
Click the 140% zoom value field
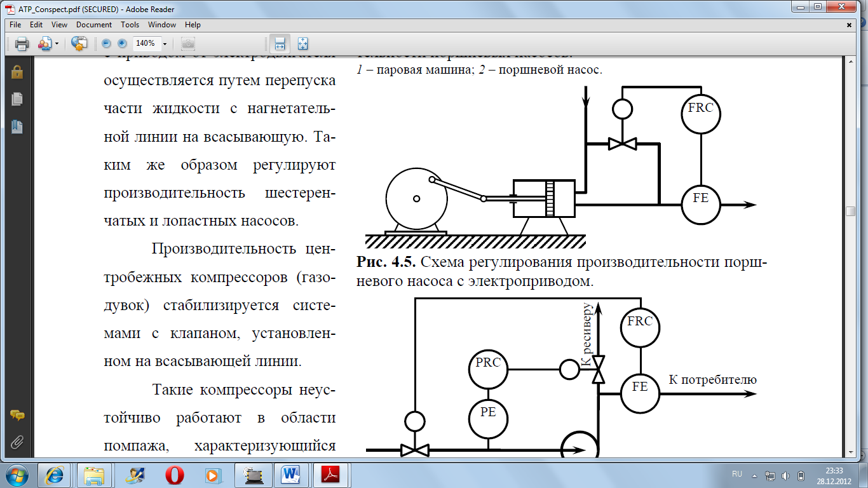(x=146, y=44)
